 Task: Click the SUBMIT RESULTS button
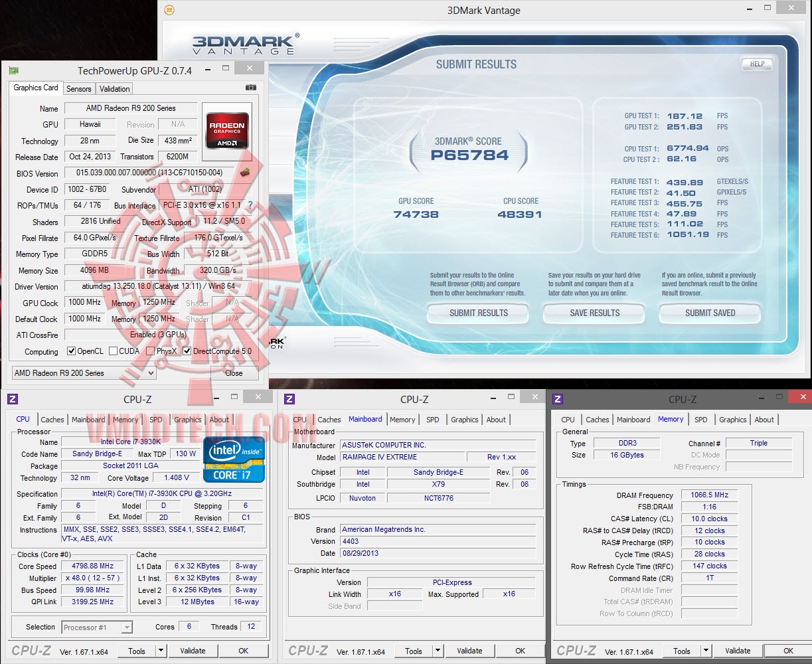click(477, 313)
